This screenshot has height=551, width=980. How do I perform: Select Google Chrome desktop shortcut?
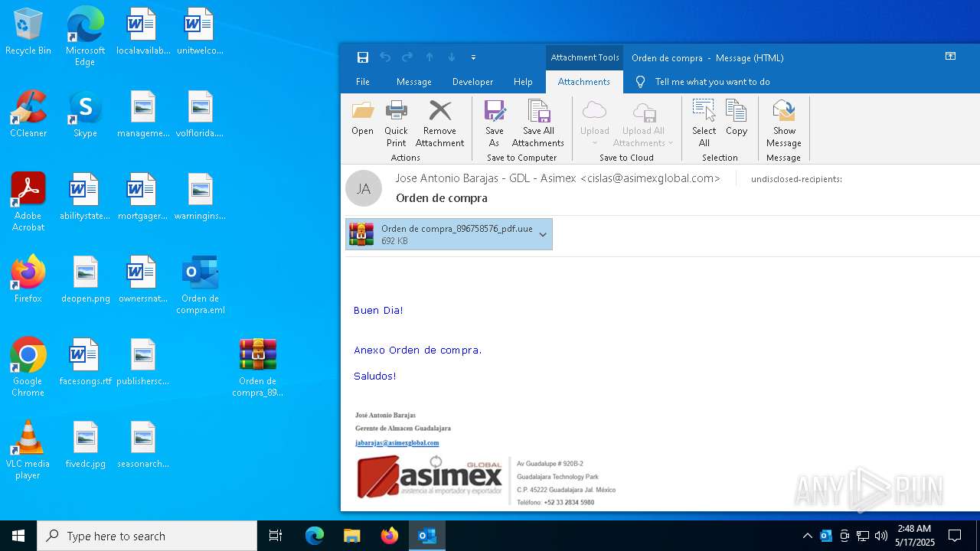(28, 367)
